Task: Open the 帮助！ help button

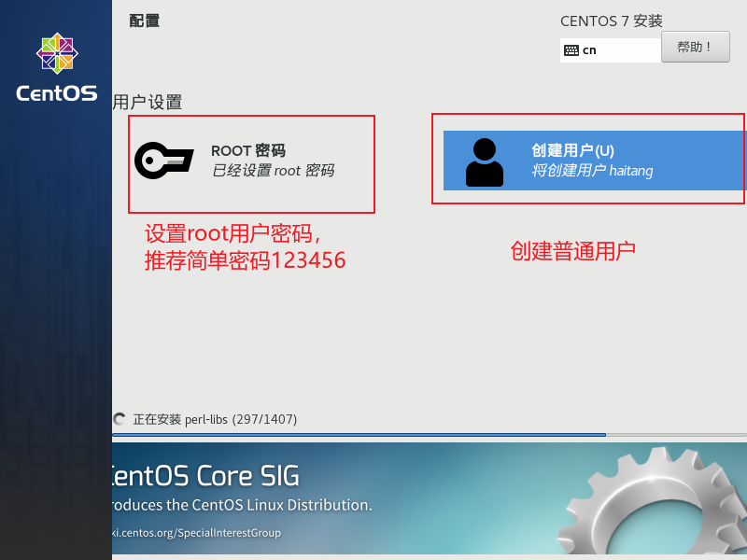Action: [695, 47]
